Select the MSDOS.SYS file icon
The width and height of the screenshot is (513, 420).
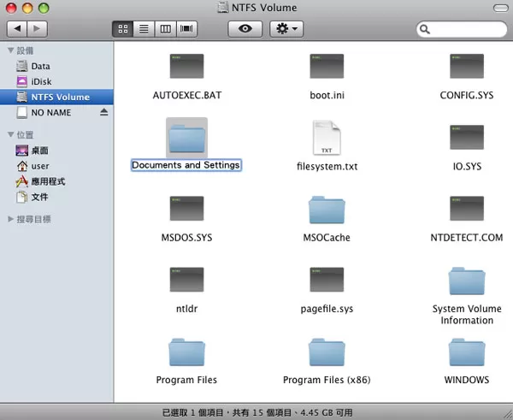click(186, 208)
